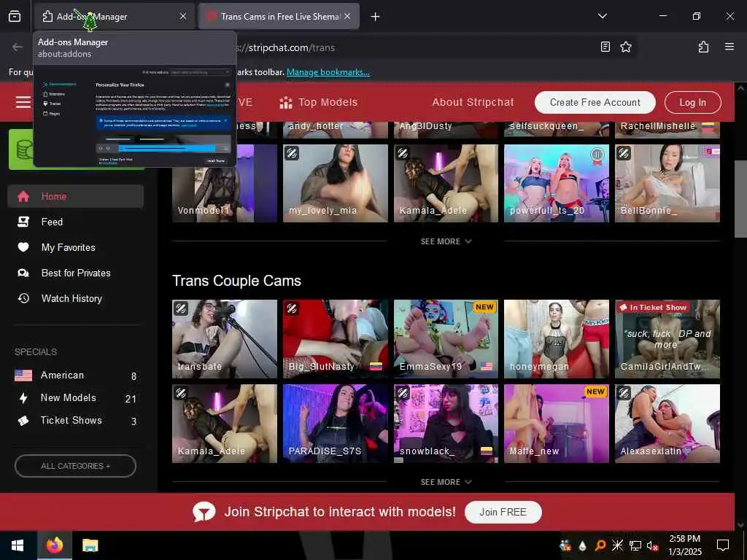Viewport: 747px width, 560px height.
Task: Click the Add-ons Manager tab preview thumbnail
Action: click(135, 116)
